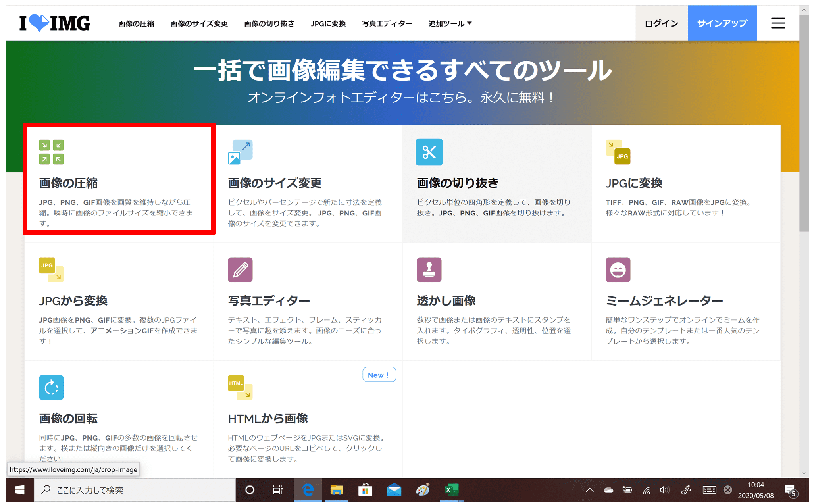Open File Explorer from taskbar
This screenshot has height=504, width=814.
337,490
